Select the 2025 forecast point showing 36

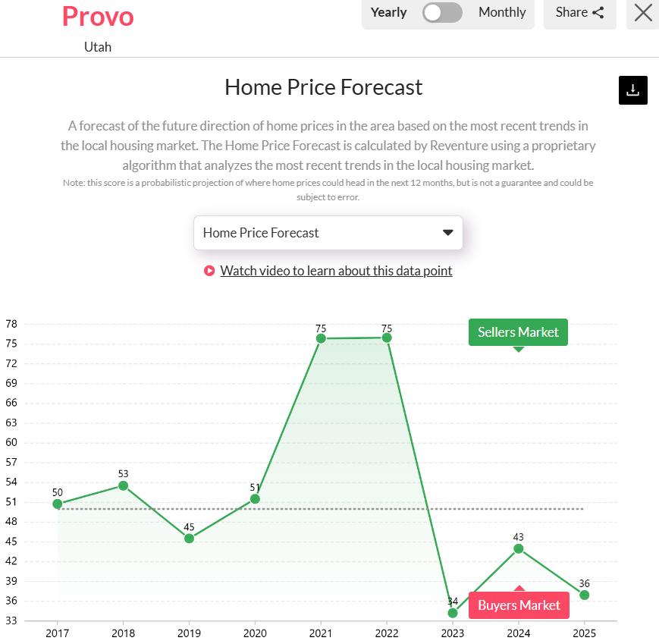pos(585,595)
